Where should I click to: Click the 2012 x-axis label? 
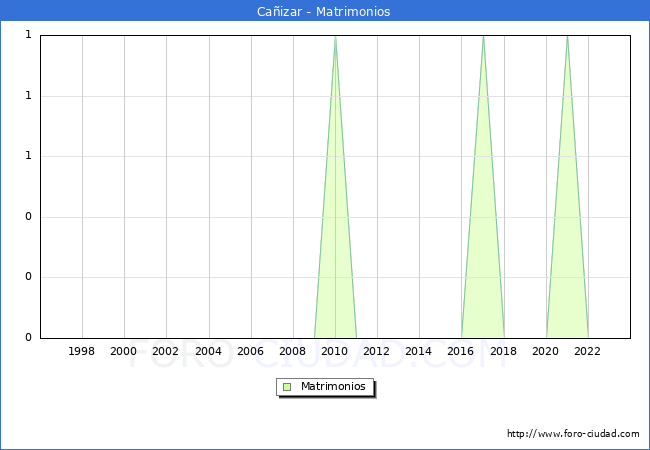coord(376,351)
